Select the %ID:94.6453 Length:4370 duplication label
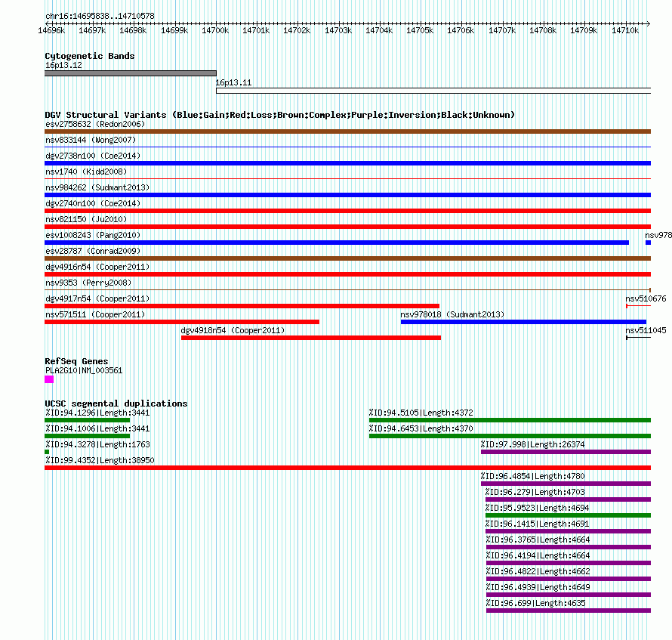Screen dimensions: 672x640 click(x=421, y=428)
